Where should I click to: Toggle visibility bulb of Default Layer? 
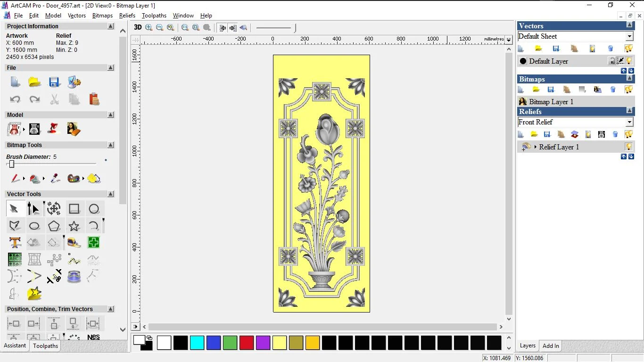629,61
